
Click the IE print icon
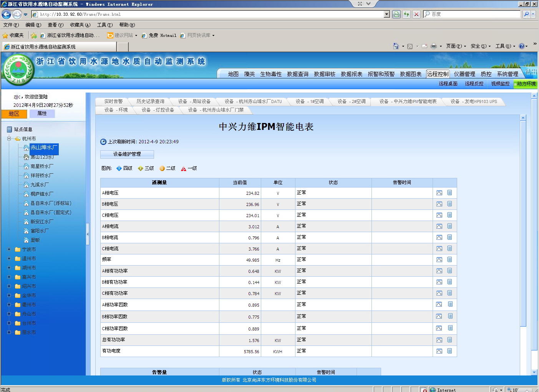[x=434, y=46]
